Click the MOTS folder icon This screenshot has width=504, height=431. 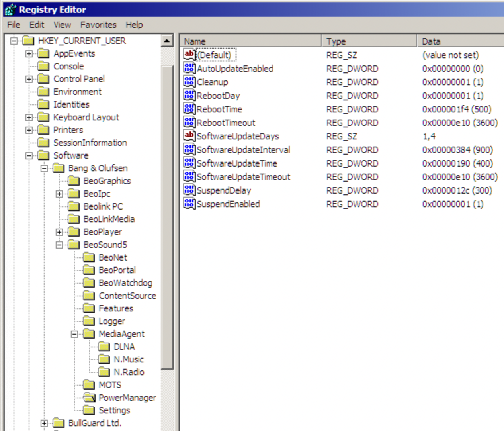point(89,385)
